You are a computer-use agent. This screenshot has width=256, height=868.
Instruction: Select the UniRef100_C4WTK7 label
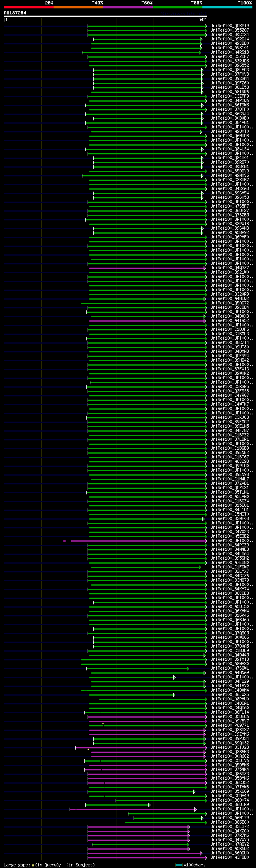tap(230, 404)
